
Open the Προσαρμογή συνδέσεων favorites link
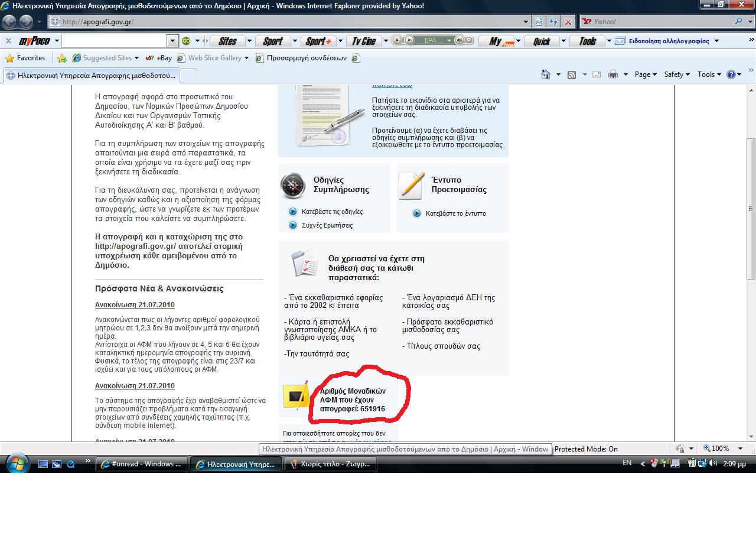pos(301,58)
